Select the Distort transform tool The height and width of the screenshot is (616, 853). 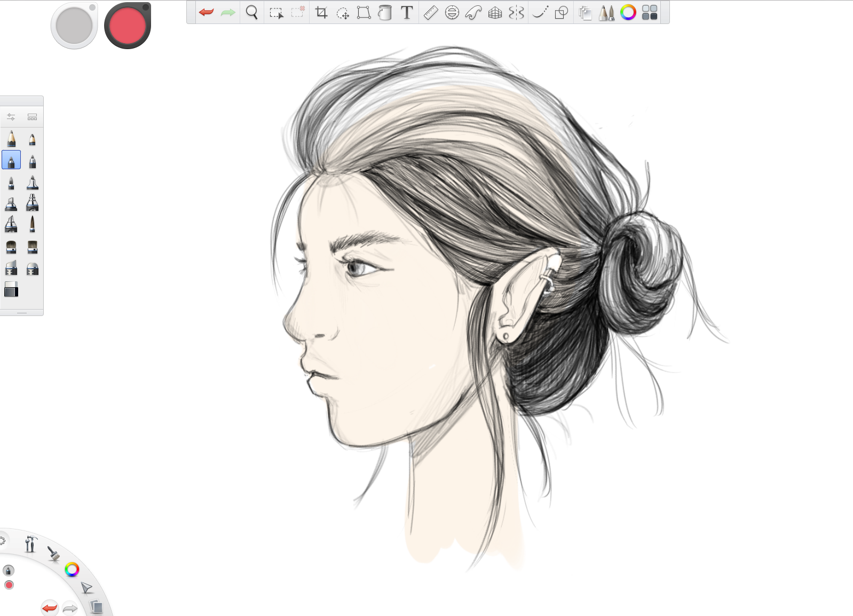(364, 12)
